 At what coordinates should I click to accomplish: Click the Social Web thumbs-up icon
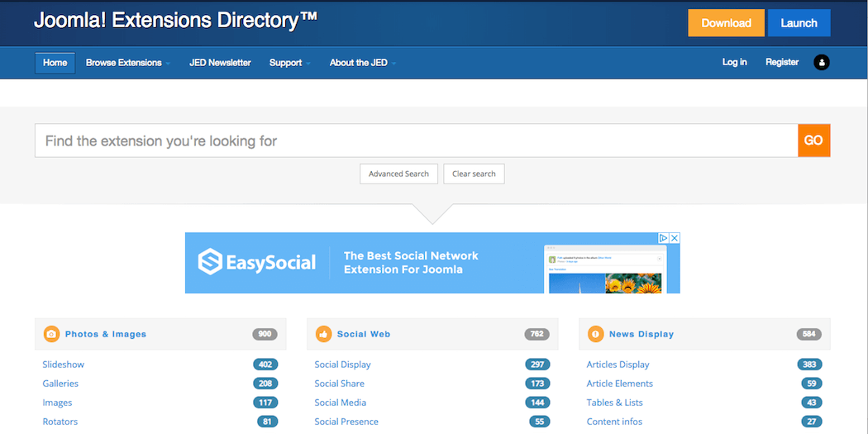point(323,334)
